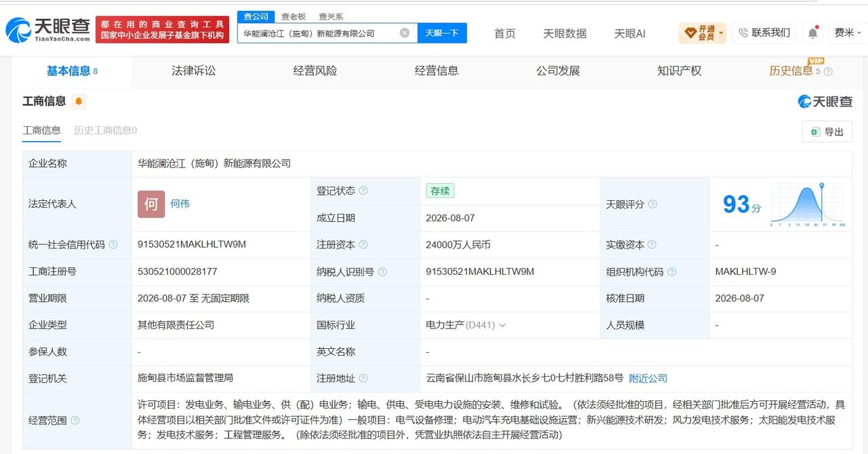
Task: Click the 营业期限 value 无固定期限
Action: (225, 298)
